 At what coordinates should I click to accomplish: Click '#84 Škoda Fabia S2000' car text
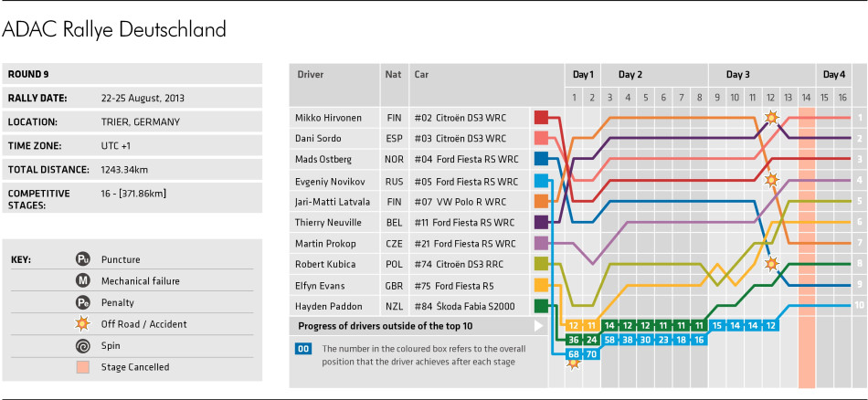click(x=467, y=307)
